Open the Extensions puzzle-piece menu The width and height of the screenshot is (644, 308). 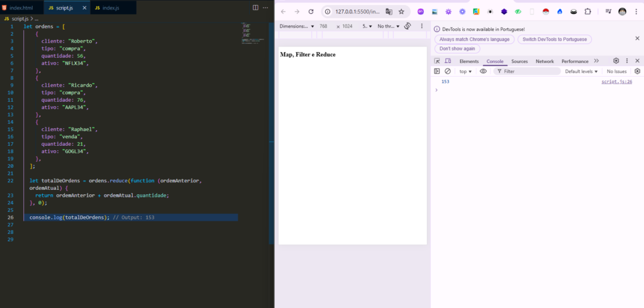click(x=588, y=11)
